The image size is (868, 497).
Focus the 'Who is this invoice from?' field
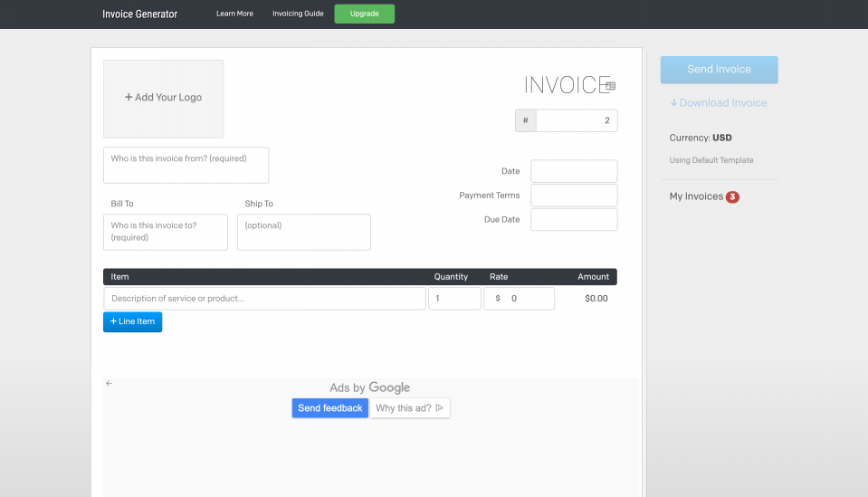click(x=186, y=165)
